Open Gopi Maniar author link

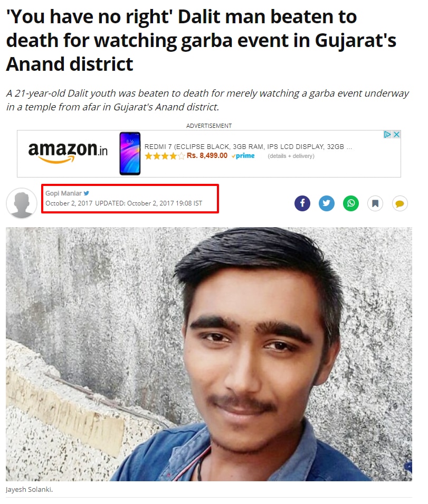click(x=63, y=193)
